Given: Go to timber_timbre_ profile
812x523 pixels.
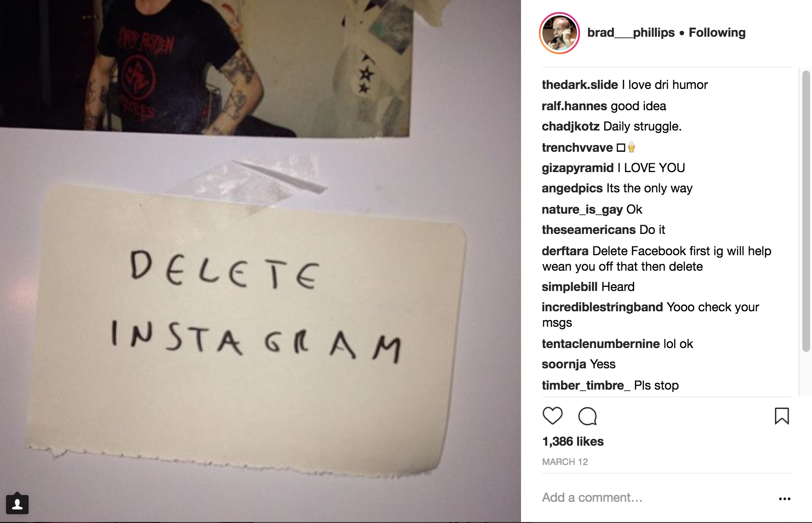Looking at the screenshot, I should click(586, 385).
